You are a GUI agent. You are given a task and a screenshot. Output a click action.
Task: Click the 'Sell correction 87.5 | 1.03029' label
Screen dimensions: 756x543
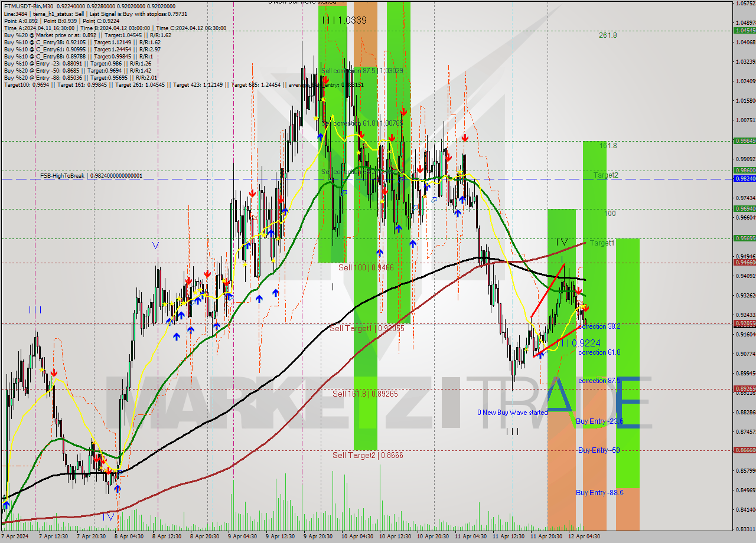pyautogui.click(x=362, y=71)
